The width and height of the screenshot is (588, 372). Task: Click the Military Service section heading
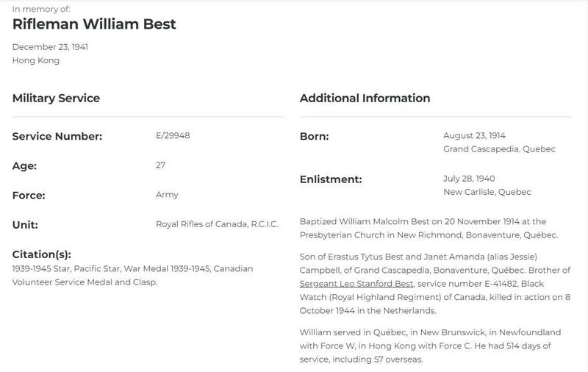(57, 99)
